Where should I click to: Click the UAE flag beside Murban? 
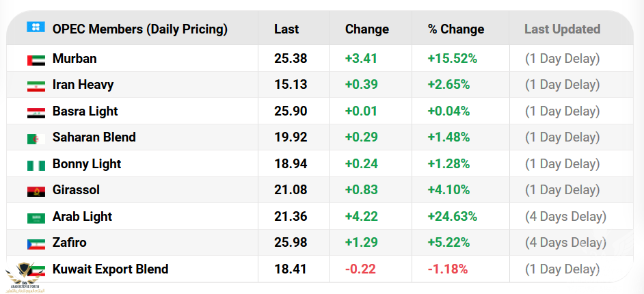click(x=36, y=59)
